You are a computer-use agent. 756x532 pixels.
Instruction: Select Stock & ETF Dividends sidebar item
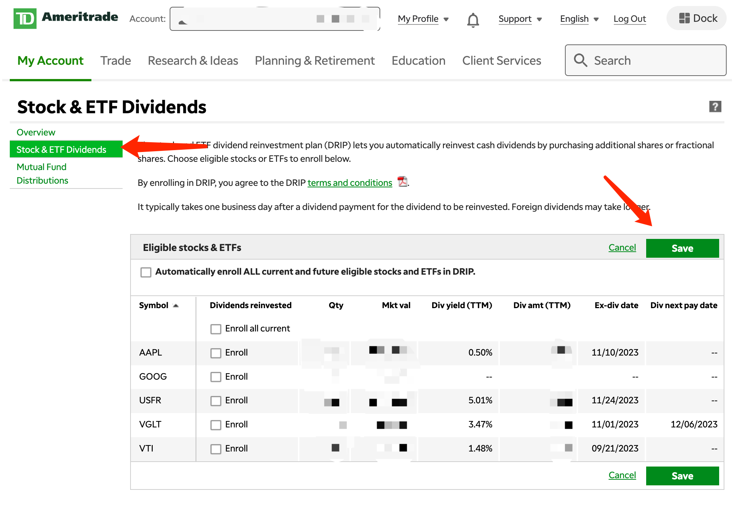tap(66, 149)
